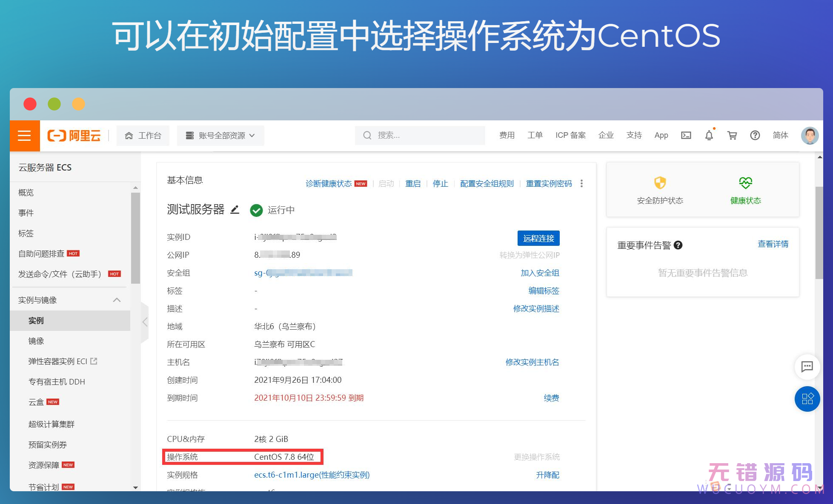
Task: Renew the instance via 续费 link
Action: click(551, 398)
